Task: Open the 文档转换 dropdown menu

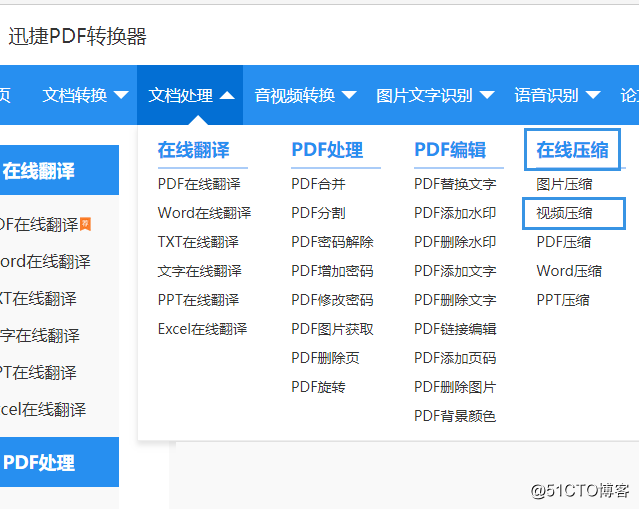Action: pyautogui.click(x=86, y=95)
